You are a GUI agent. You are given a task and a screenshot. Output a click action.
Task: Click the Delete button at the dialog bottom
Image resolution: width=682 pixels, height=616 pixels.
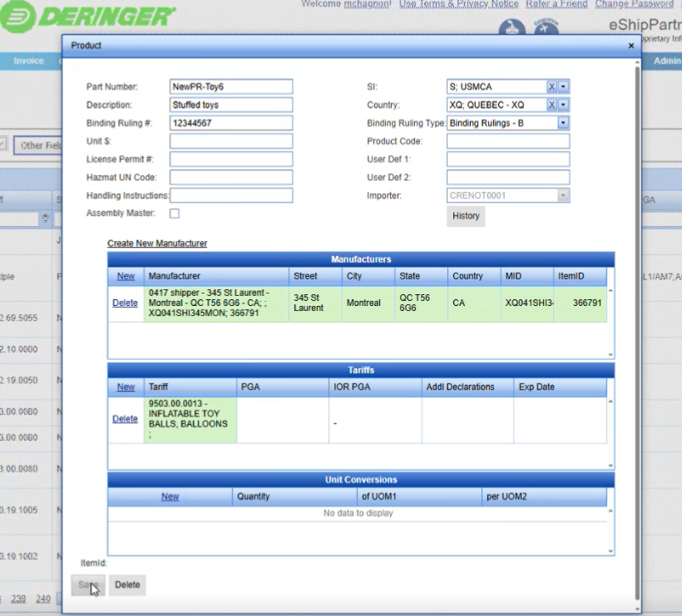click(x=127, y=585)
